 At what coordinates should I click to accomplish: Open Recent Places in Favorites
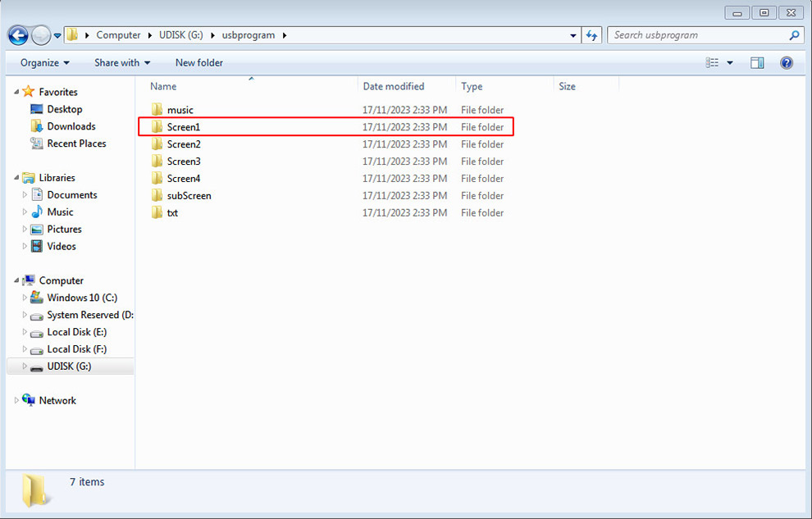click(x=76, y=143)
